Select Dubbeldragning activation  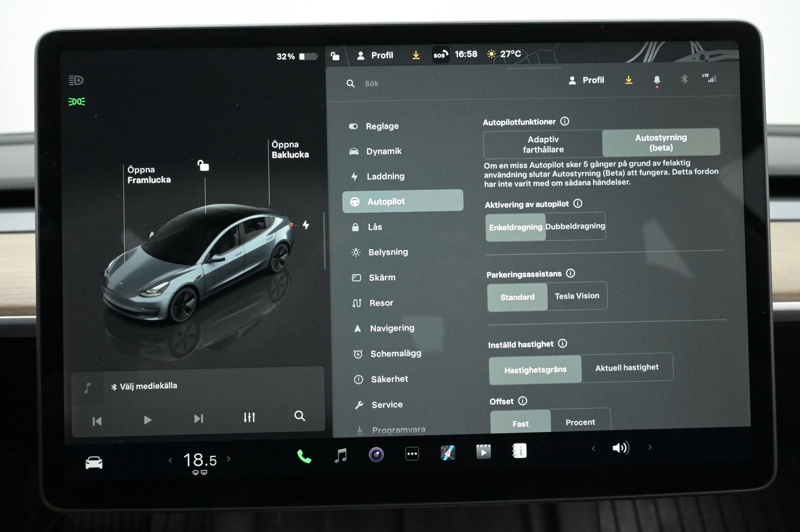(x=575, y=226)
